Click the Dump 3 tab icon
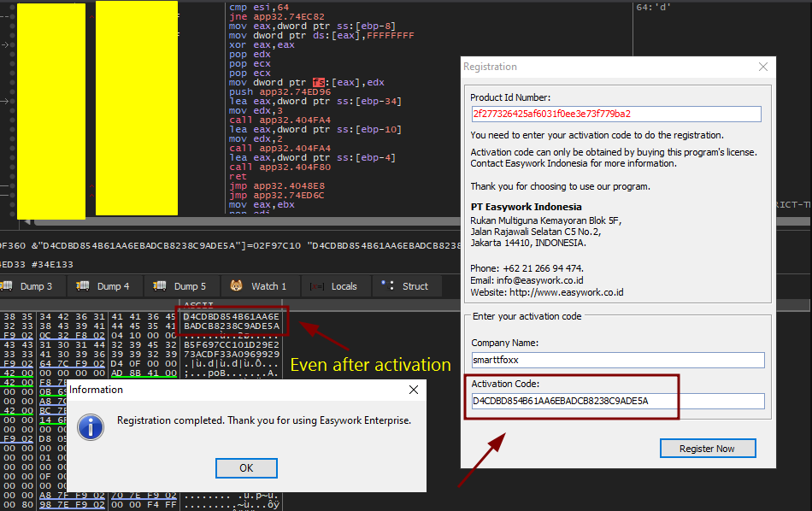This screenshot has height=511, width=812. (x=7, y=285)
